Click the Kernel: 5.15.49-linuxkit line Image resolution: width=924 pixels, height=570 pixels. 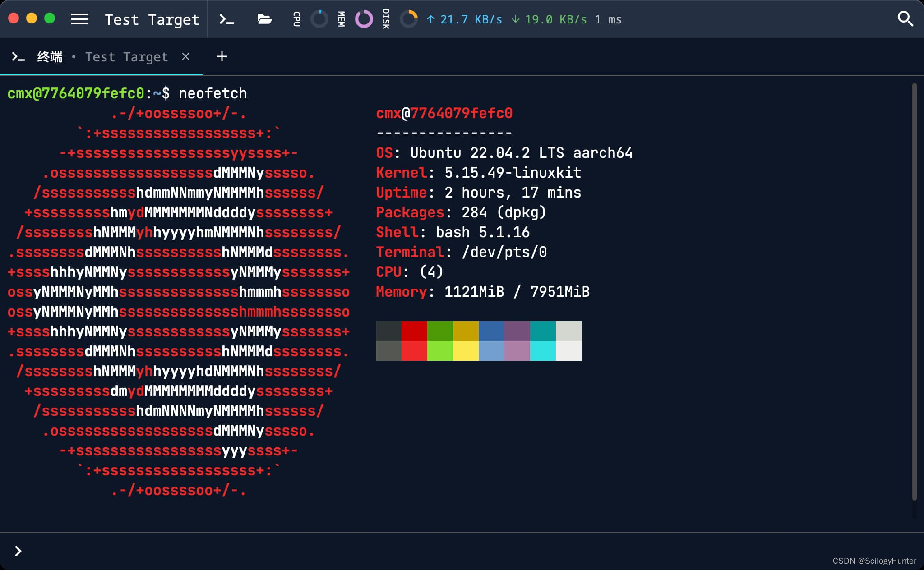[x=478, y=173]
